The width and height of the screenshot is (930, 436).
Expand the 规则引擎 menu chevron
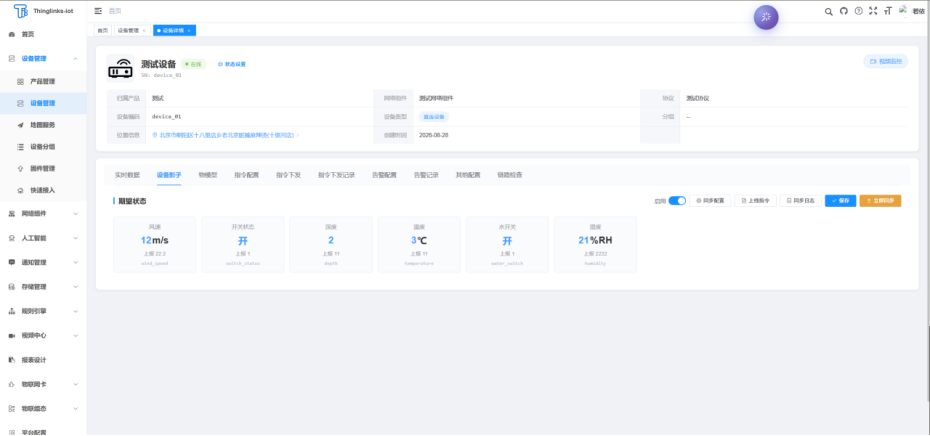click(x=75, y=311)
